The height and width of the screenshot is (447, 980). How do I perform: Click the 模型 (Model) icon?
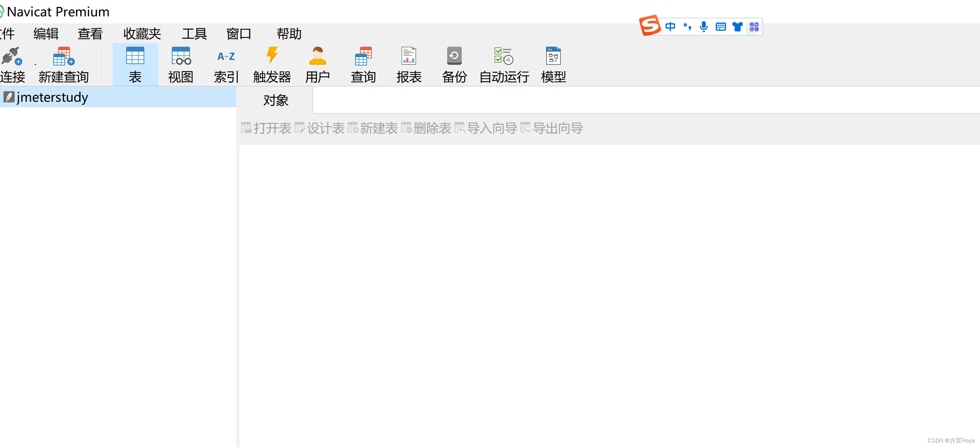[553, 64]
